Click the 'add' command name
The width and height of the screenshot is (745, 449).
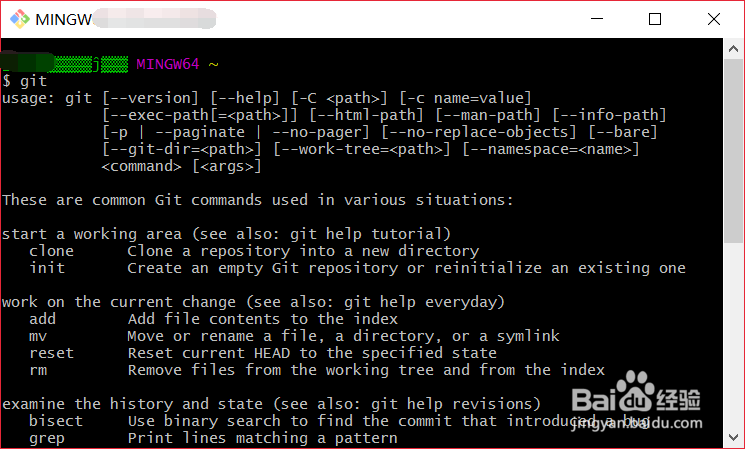pyautogui.click(x=42, y=319)
